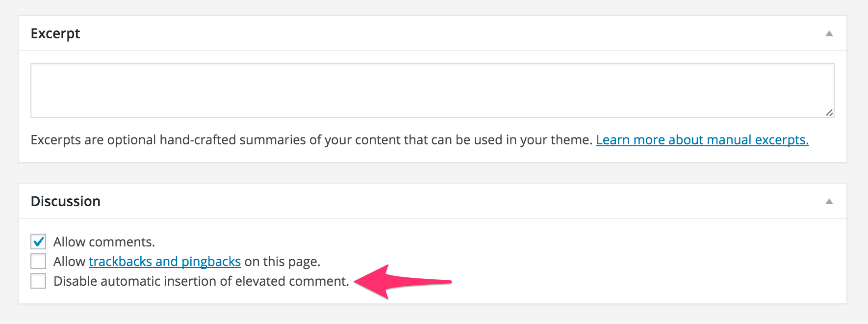Toggle the Allow comments checkbox off
The image size is (868, 324).
coord(38,242)
